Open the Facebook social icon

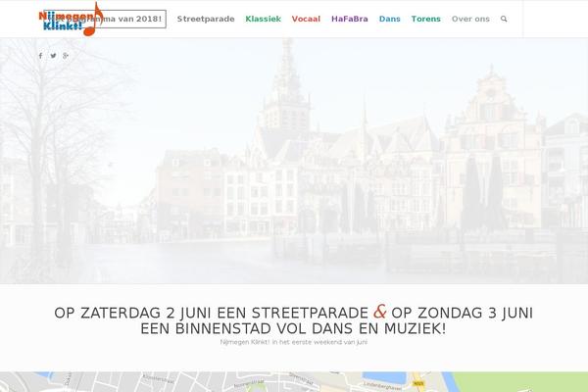pyautogui.click(x=40, y=56)
